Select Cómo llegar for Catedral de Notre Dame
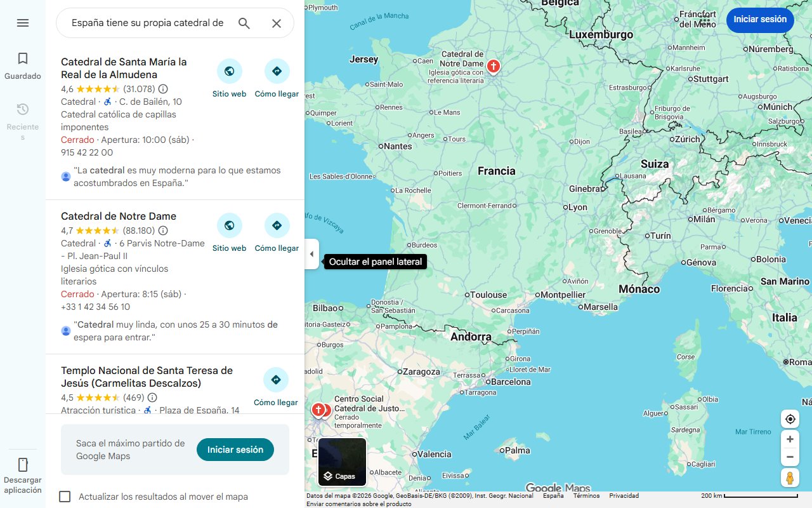 coord(277,225)
